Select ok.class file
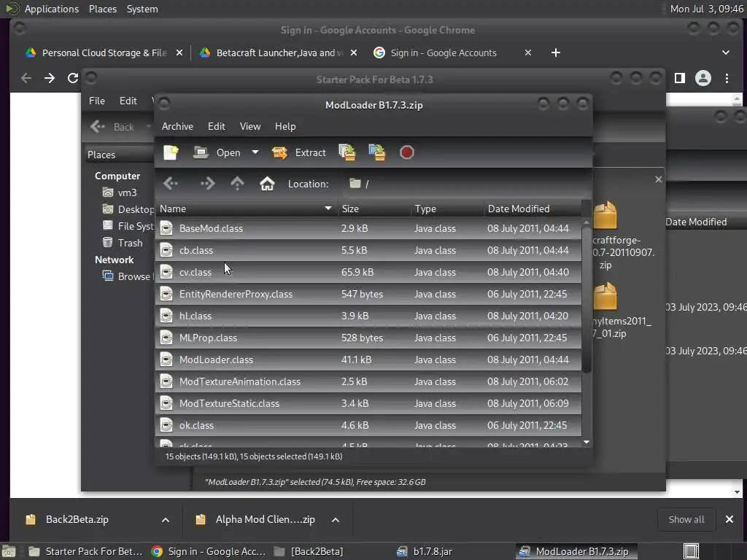 point(368,425)
